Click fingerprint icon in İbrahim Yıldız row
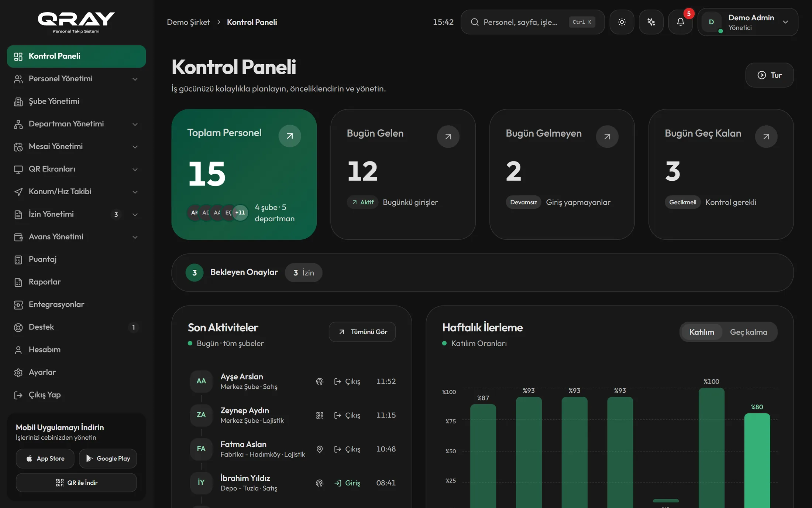This screenshot has height=508, width=812. click(320, 483)
